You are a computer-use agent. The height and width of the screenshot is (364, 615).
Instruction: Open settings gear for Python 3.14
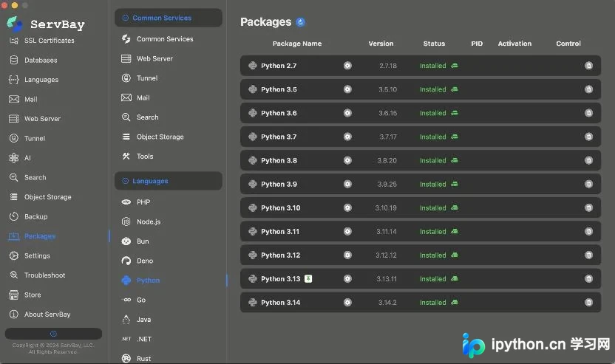[347, 303]
